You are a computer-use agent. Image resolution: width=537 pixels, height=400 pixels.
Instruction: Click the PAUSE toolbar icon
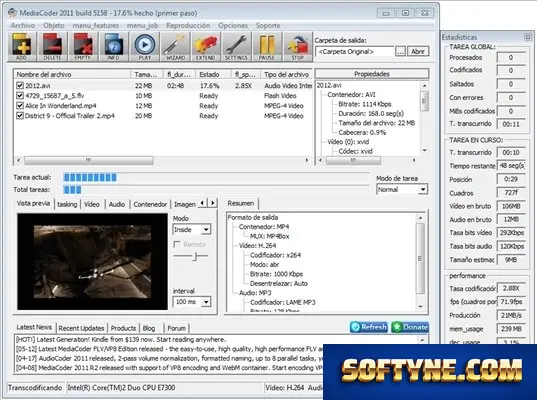pyautogui.click(x=266, y=47)
